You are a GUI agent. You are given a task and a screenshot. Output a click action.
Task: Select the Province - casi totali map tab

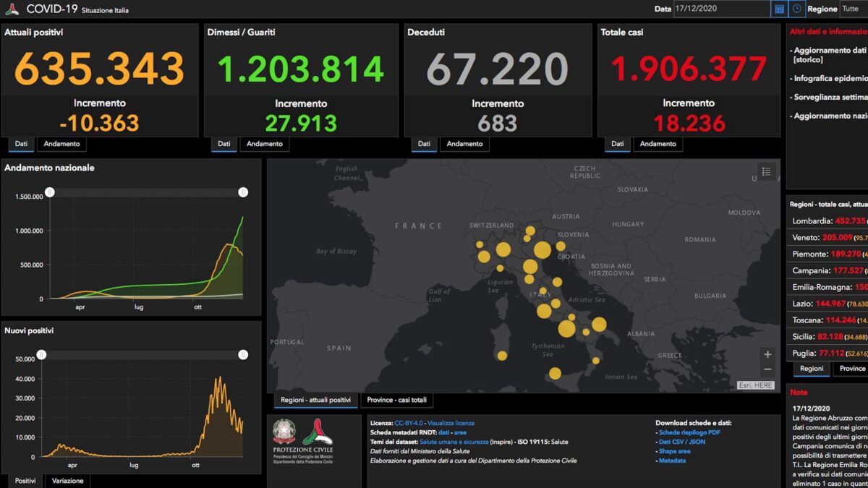click(x=396, y=400)
